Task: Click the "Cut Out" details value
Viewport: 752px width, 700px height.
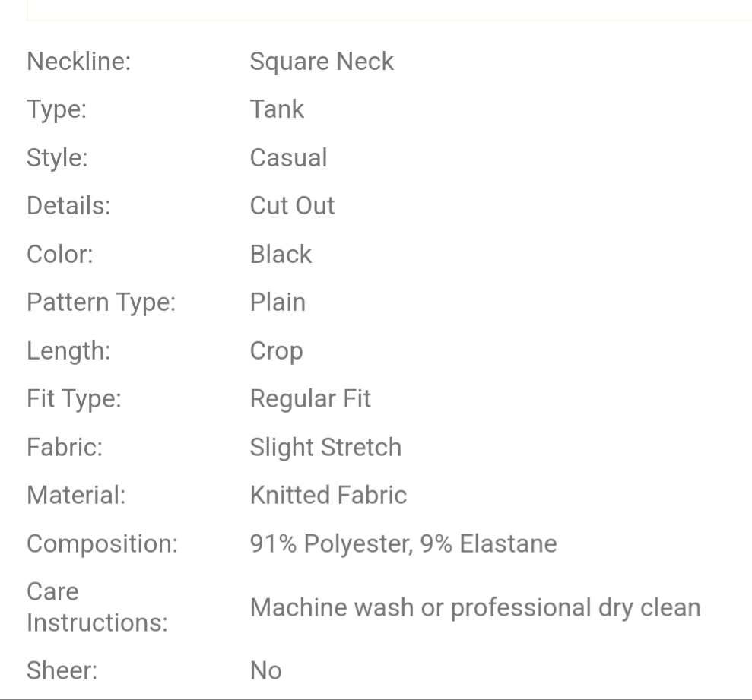Action: 292,206
